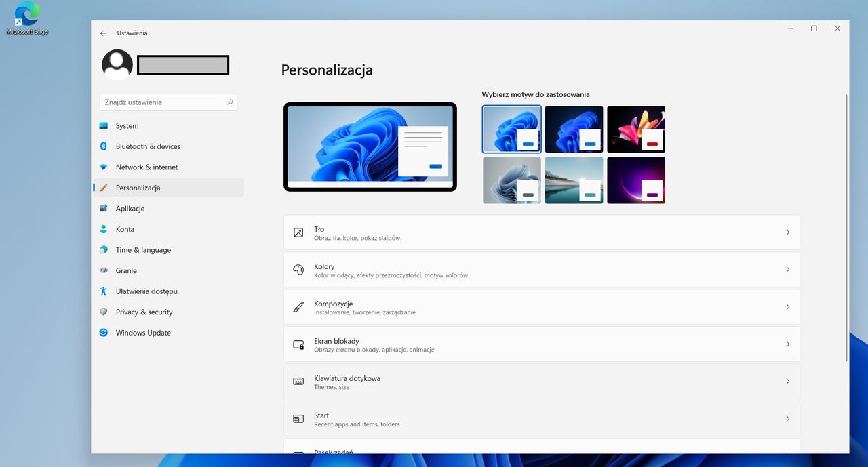The image size is (868, 467).
Task: Select Time & language in sidebar
Action: 142,250
